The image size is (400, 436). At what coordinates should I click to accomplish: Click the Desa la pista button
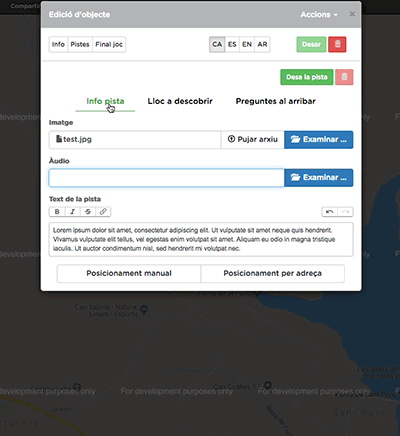pos(307,77)
